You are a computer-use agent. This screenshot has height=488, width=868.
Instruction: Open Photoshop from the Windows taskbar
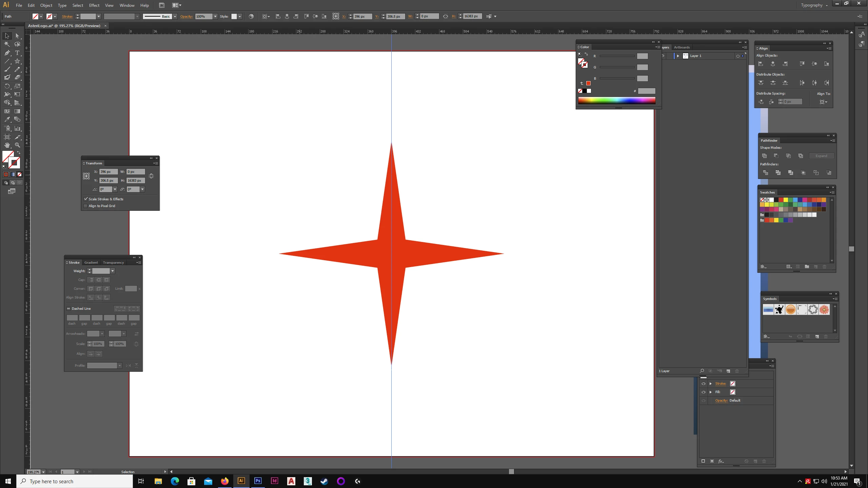(x=258, y=481)
